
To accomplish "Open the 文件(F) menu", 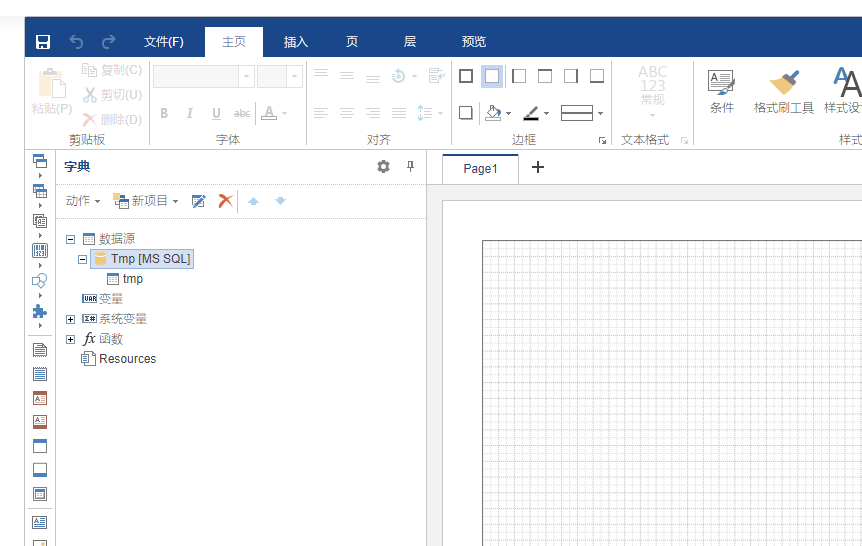I will (x=164, y=42).
